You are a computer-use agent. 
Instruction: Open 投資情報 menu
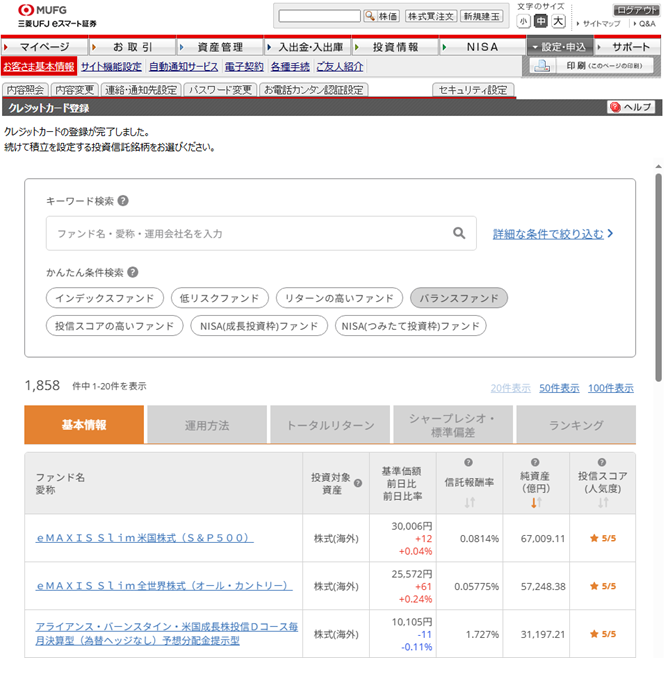[396, 47]
